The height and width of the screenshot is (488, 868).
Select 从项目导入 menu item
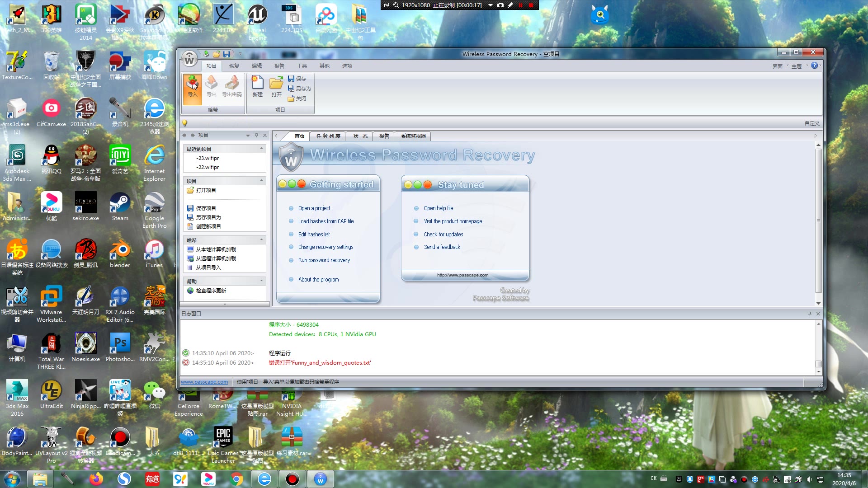coord(208,267)
